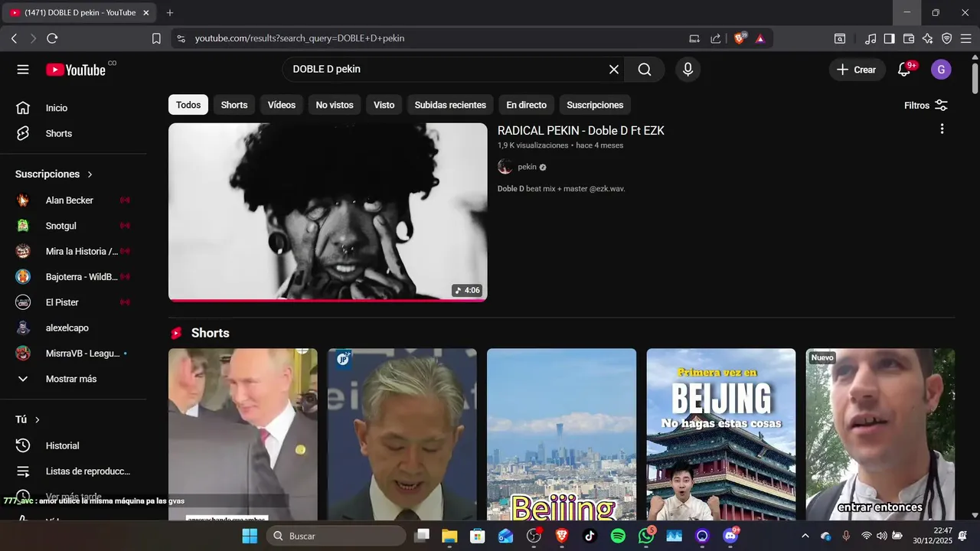The height and width of the screenshot is (551, 980).
Task: Click the browser address bar URL
Action: [x=299, y=38]
